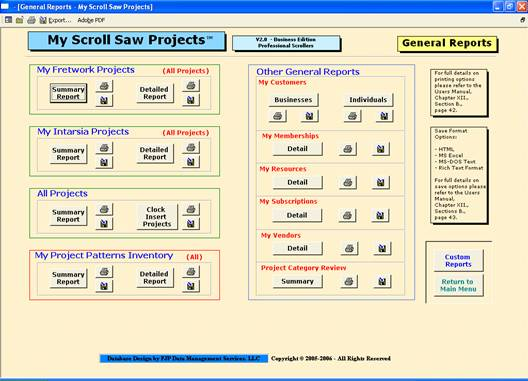The height and width of the screenshot is (381, 528).
Task: Open the Custom Reports screen
Action: click(x=458, y=261)
